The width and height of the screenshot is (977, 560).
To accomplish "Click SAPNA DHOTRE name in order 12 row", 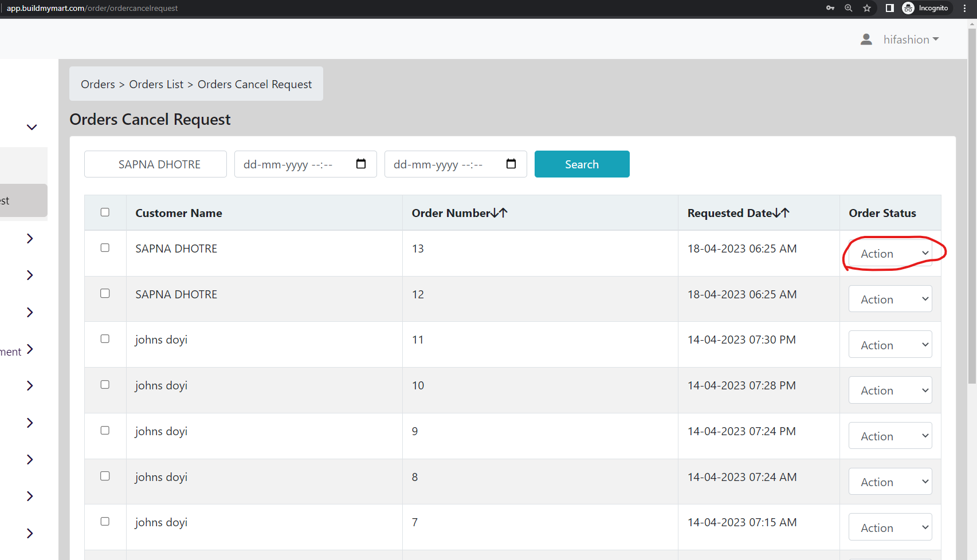I will point(176,294).
